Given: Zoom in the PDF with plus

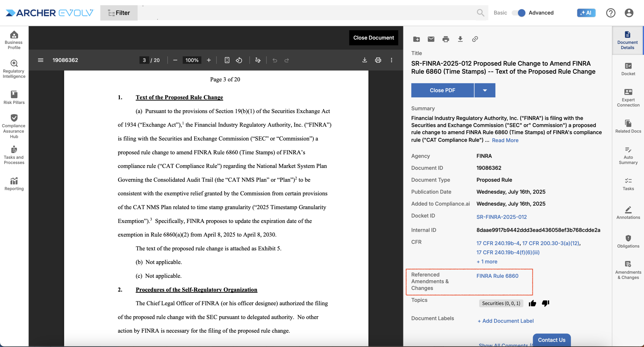Looking at the screenshot, I should coord(209,60).
